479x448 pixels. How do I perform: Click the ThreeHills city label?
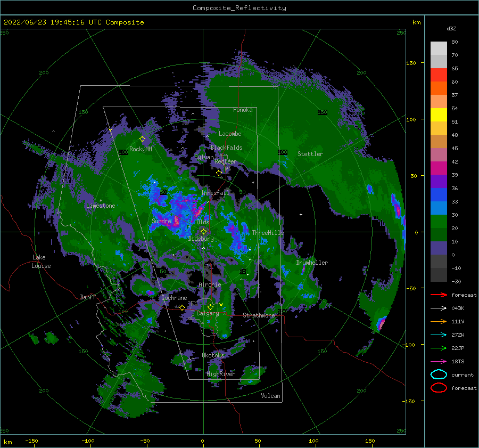[268, 233]
